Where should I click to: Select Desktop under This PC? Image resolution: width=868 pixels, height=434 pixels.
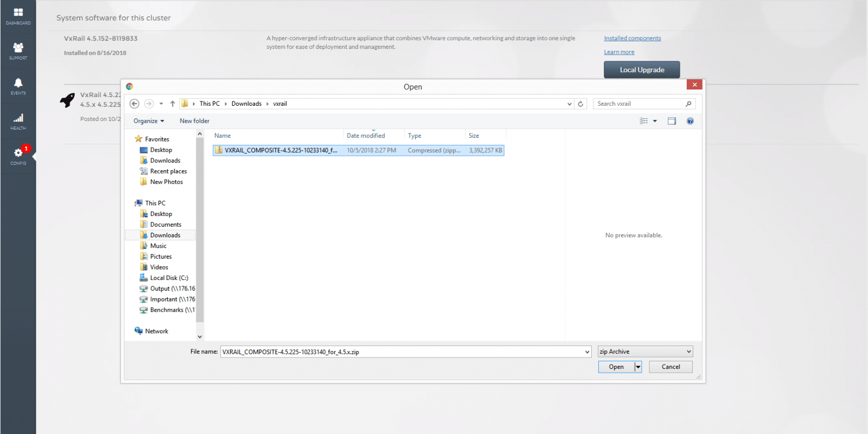pyautogui.click(x=156, y=214)
